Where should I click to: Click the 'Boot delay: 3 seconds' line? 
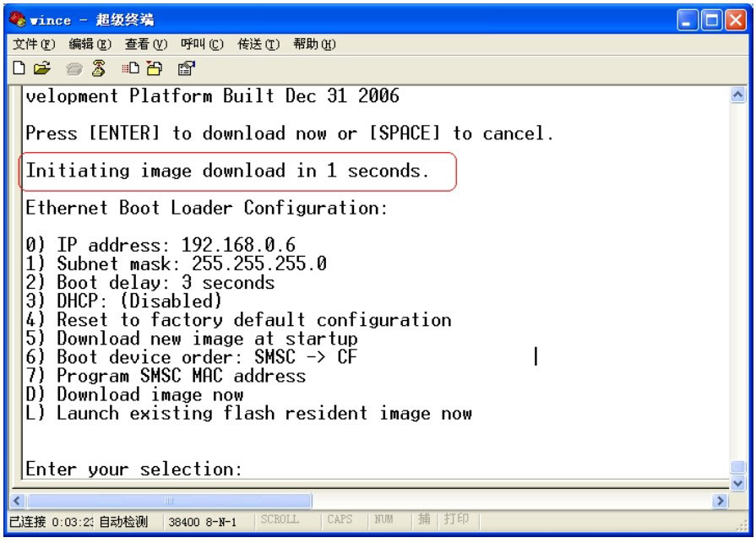pos(150,282)
